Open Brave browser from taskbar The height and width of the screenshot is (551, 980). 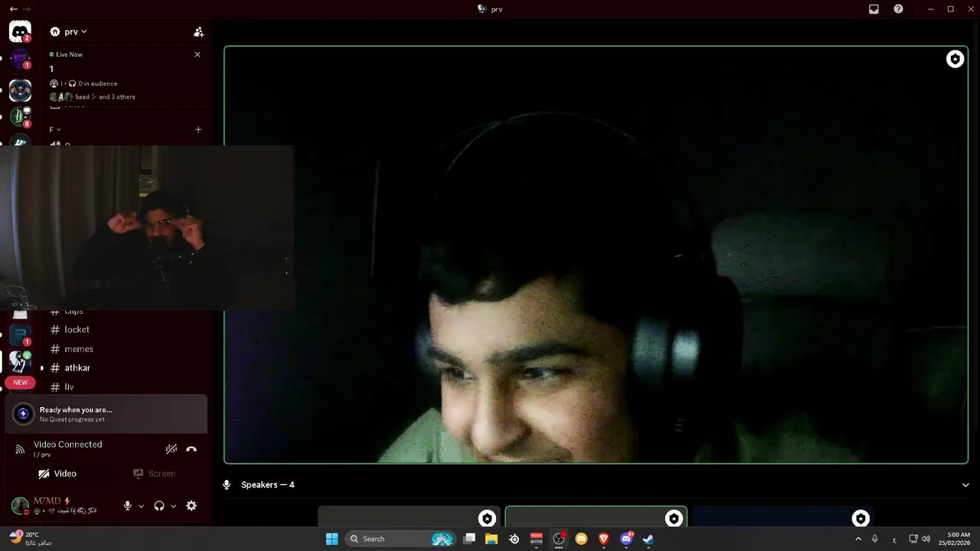pyautogui.click(x=603, y=539)
